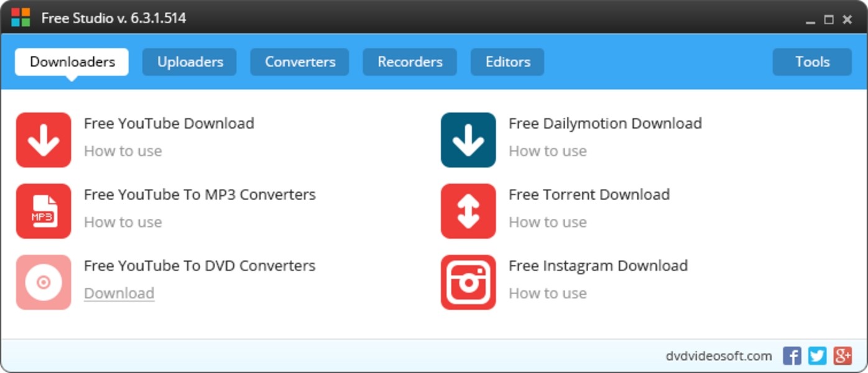
Task: Select the faded YouTube To DVD disc icon
Action: click(44, 282)
